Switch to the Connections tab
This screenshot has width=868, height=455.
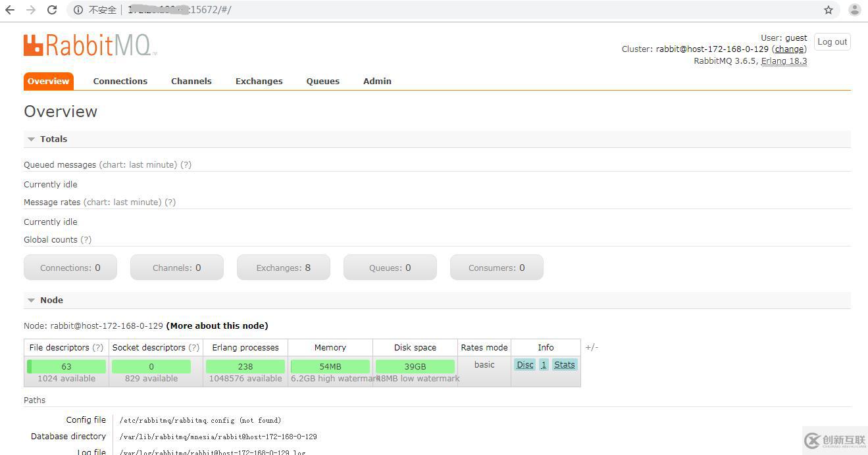120,82
